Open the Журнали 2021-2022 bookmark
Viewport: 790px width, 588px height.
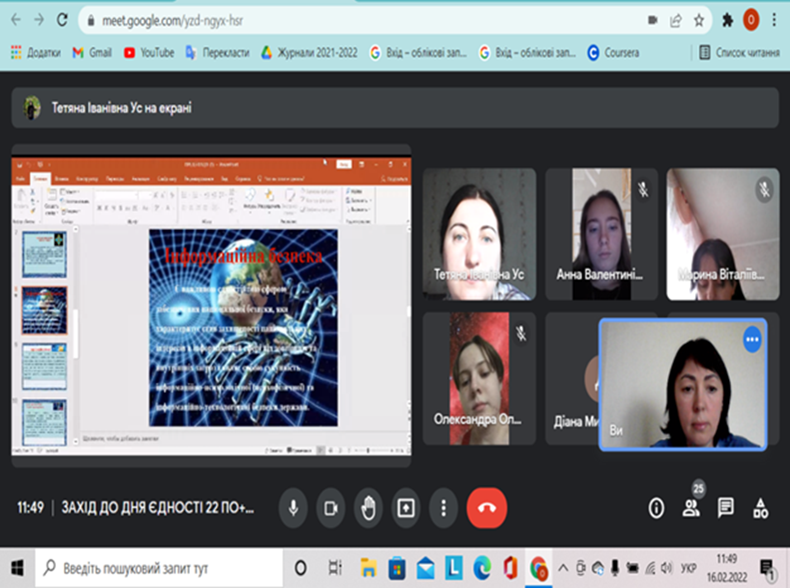[x=308, y=52]
